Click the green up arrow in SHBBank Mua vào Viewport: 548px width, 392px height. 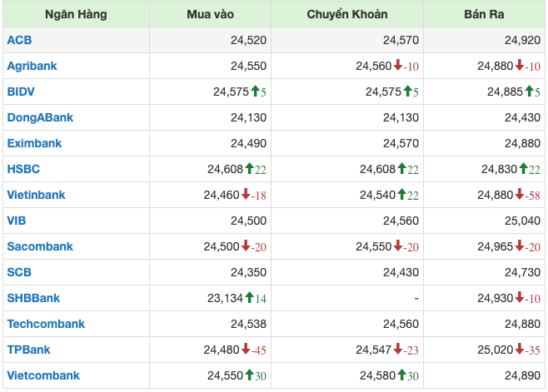(249, 298)
